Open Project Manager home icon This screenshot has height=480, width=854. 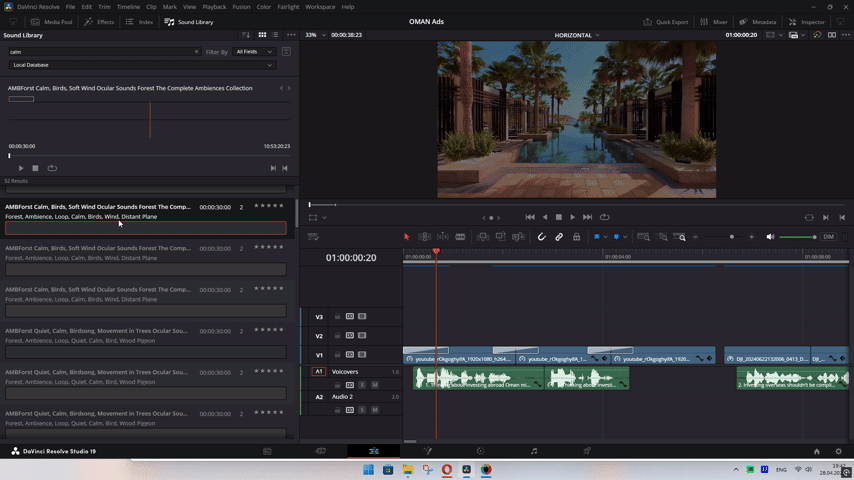[x=816, y=451]
